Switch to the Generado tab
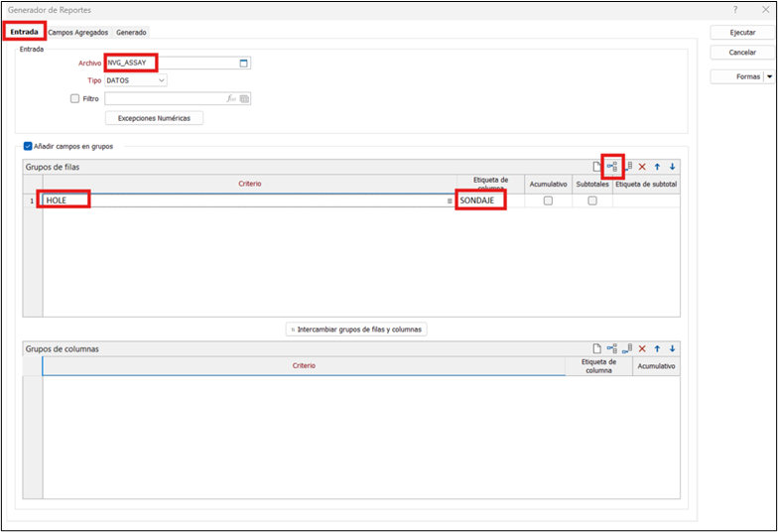The image size is (778, 532). (x=131, y=32)
